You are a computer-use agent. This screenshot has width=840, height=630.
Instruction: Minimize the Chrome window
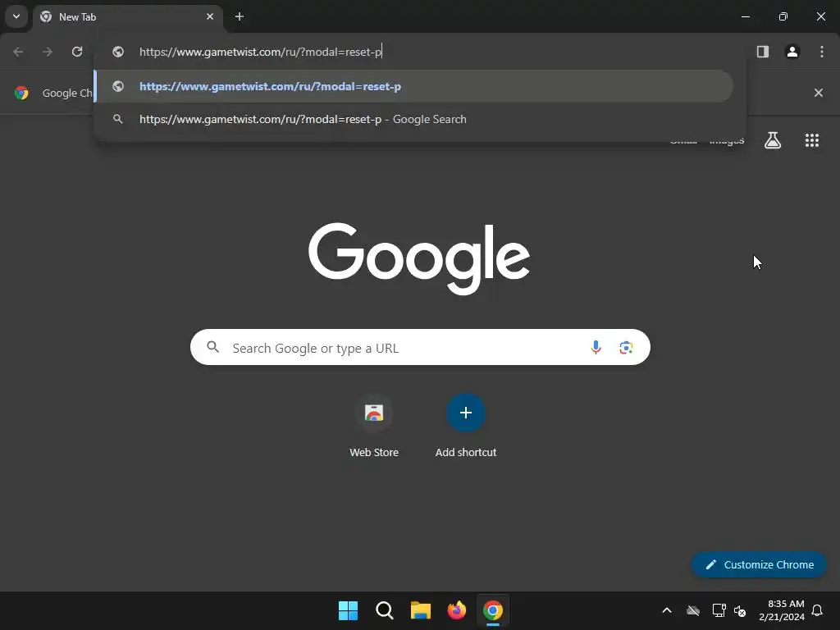(x=745, y=16)
